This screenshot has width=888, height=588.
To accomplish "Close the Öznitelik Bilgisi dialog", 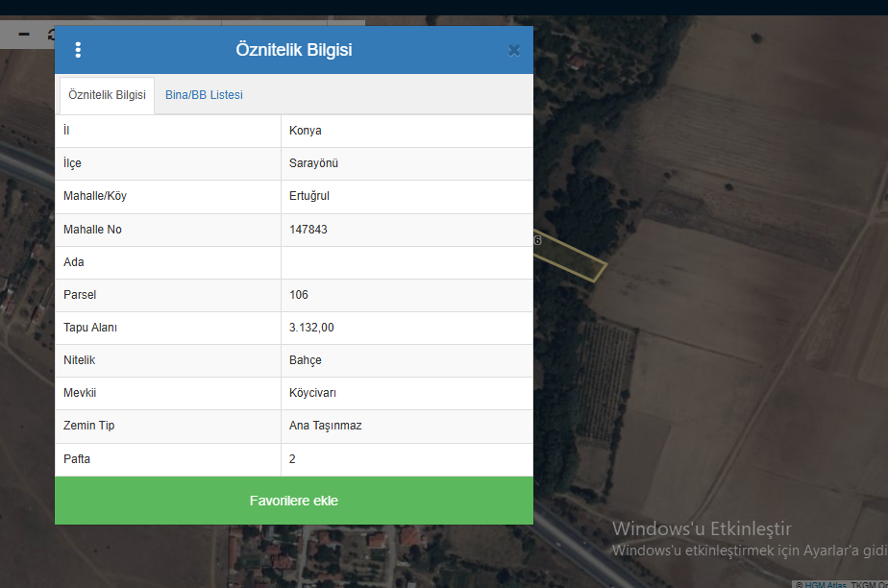I will (514, 50).
